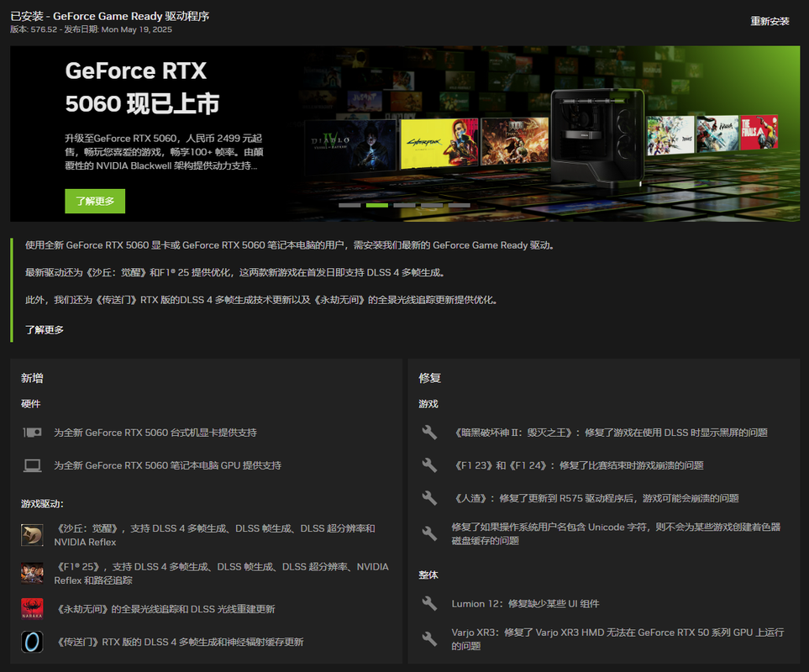Click the first note about RTX 5060 users
Screen dimensions: 809x672
(290, 245)
